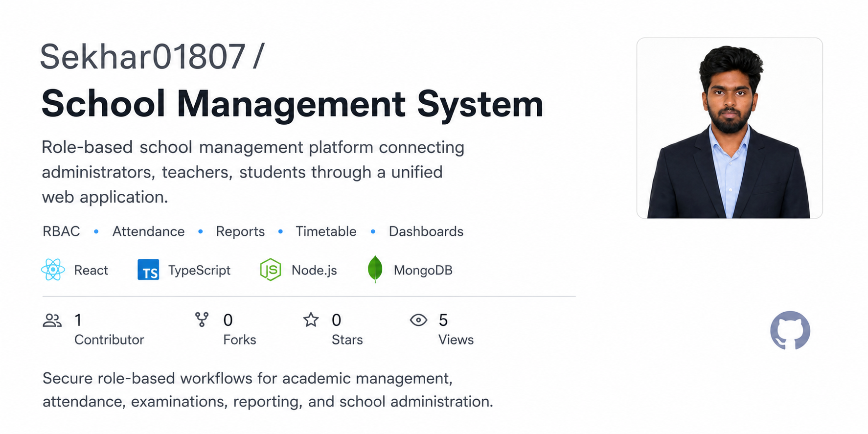Click the Reports tag
868x434 pixels.
tap(240, 231)
